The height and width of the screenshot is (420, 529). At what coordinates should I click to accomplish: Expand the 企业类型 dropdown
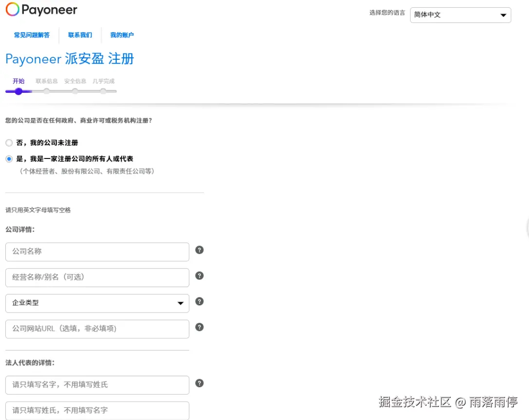[97, 303]
